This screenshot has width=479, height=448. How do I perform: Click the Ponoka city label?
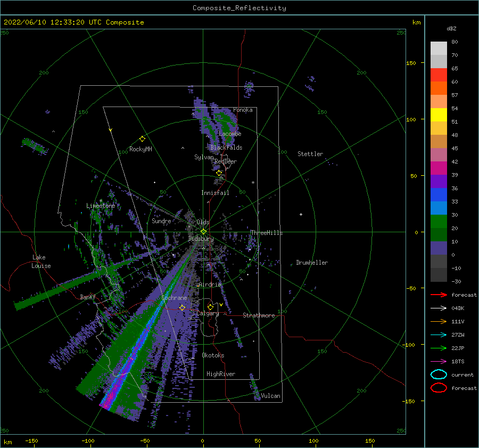pyautogui.click(x=243, y=110)
